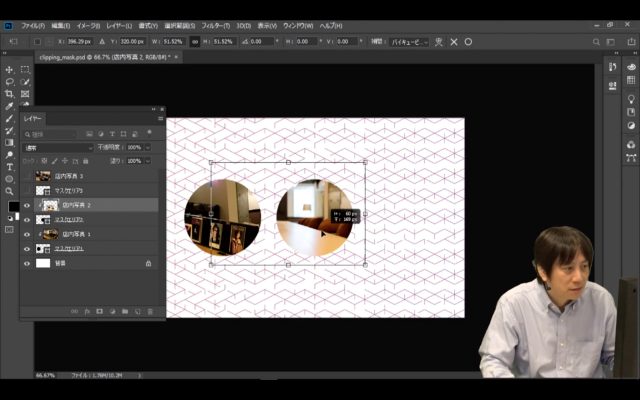Image resolution: width=640 pixels, height=400 pixels.
Task: Select the Crop tool
Action: 10,94
